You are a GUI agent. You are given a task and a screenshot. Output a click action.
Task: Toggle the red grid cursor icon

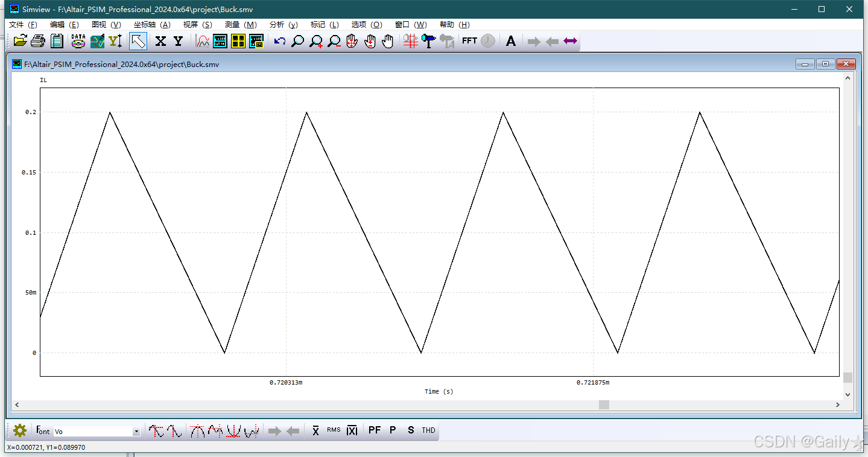(x=411, y=41)
